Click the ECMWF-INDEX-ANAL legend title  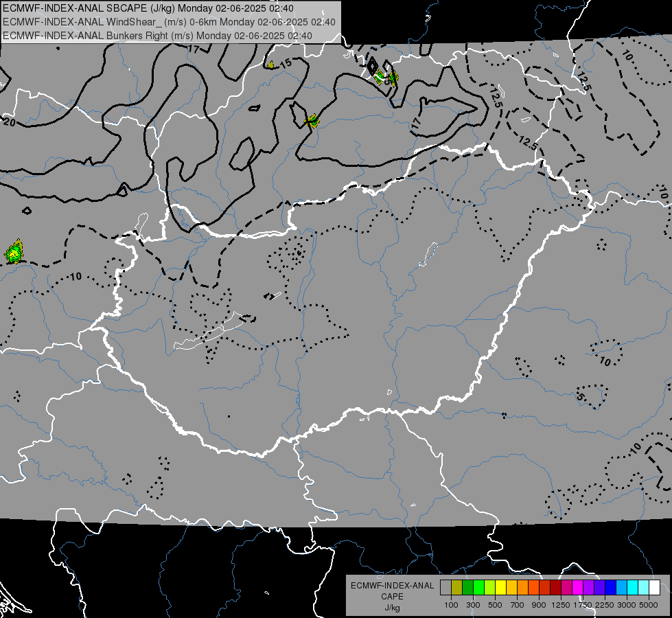[x=392, y=586]
